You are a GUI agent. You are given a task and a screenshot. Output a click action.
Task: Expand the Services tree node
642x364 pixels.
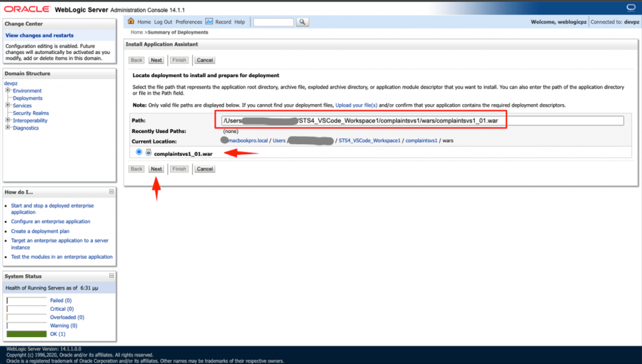pyautogui.click(x=8, y=105)
